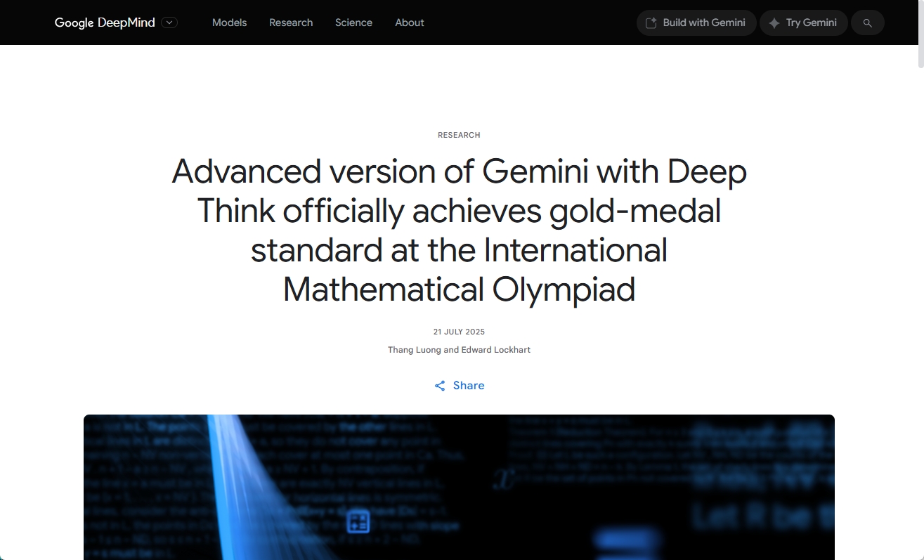
Task: Open the Models menu
Action: (230, 22)
